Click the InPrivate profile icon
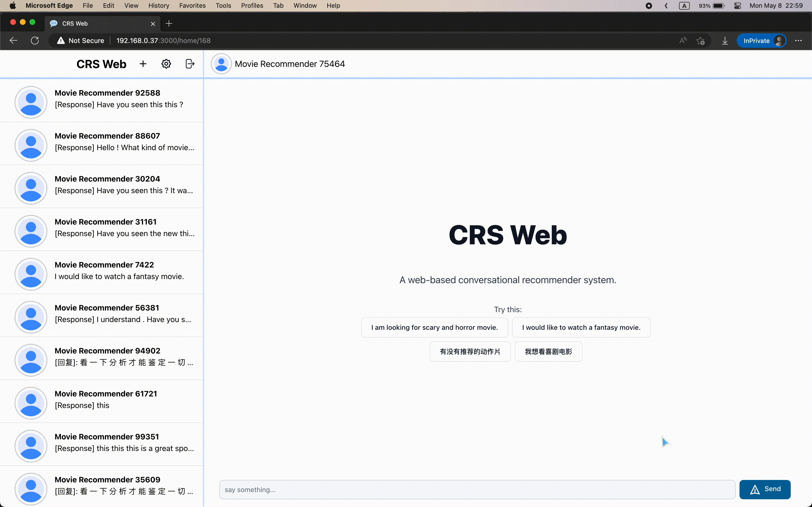 point(782,40)
